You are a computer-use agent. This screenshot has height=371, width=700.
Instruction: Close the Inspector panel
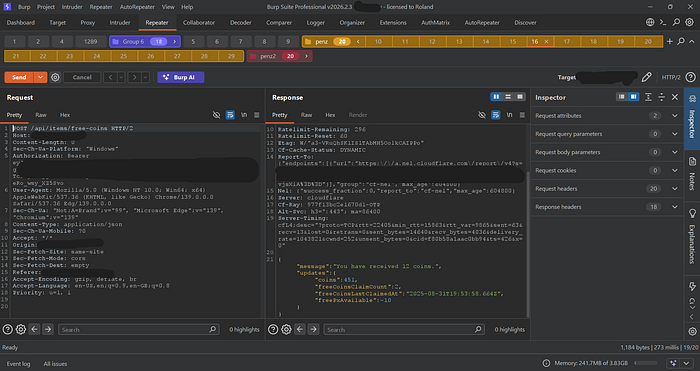pyautogui.click(x=675, y=97)
